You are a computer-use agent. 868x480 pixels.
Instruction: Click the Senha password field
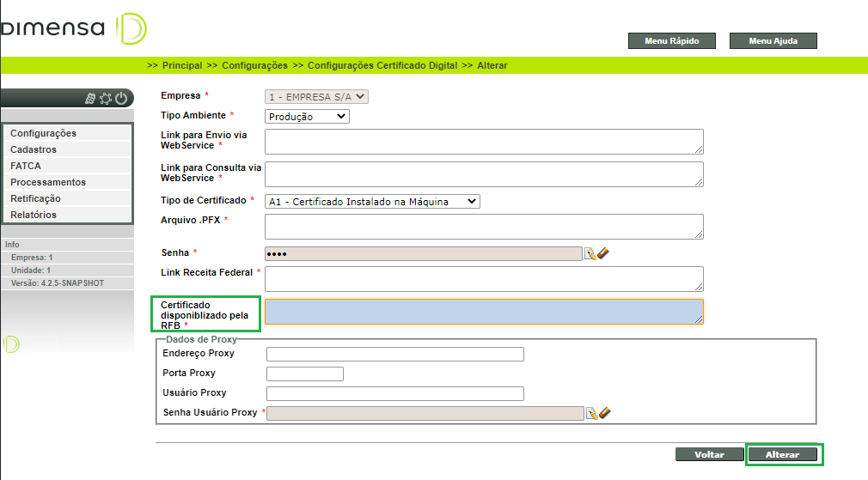coord(424,254)
